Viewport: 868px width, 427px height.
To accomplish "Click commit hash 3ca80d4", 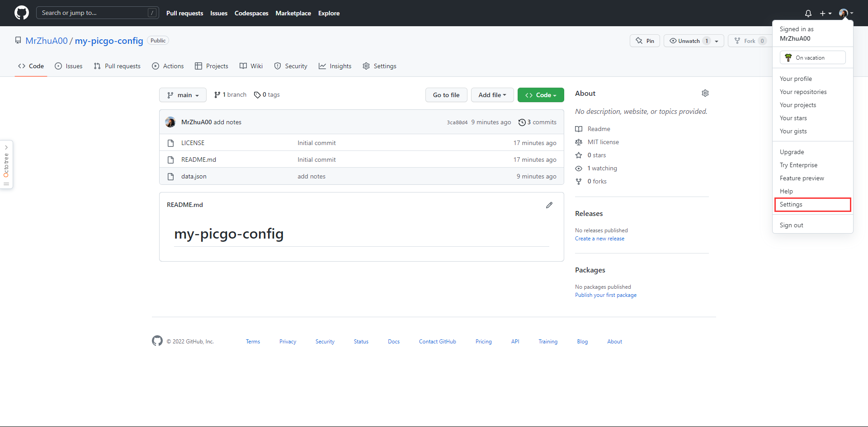I will 457,122.
